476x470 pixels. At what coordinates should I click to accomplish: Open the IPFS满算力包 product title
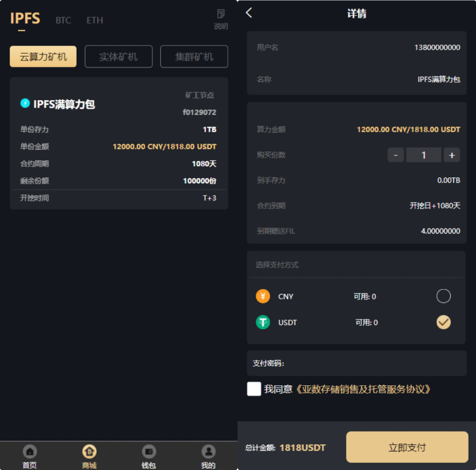click(x=64, y=104)
